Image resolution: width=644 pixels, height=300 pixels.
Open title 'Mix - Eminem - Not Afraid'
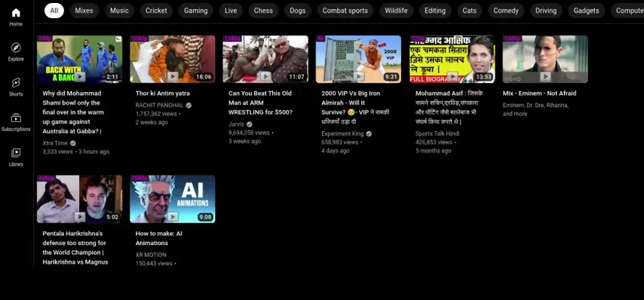tap(539, 93)
